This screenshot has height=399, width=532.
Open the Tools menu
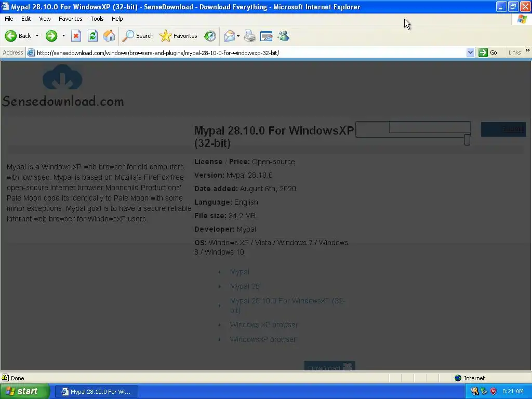(x=97, y=19)
